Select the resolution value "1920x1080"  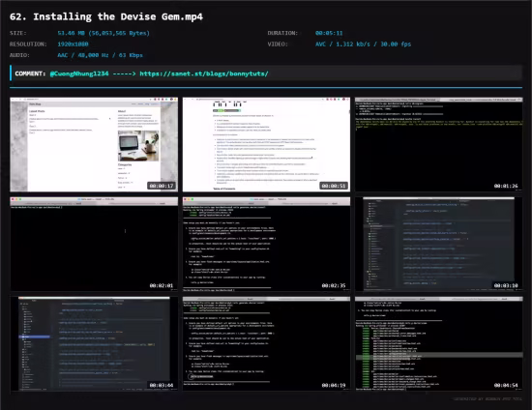pyautogui.click(x=73, y=44)
